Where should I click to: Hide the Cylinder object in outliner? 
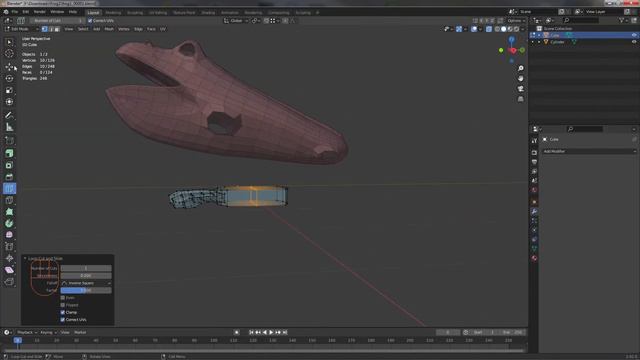click(x=634, y=42)
